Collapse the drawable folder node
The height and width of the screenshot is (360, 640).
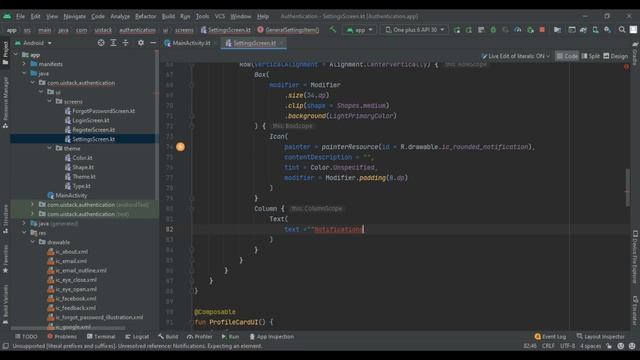coord(33,242)
